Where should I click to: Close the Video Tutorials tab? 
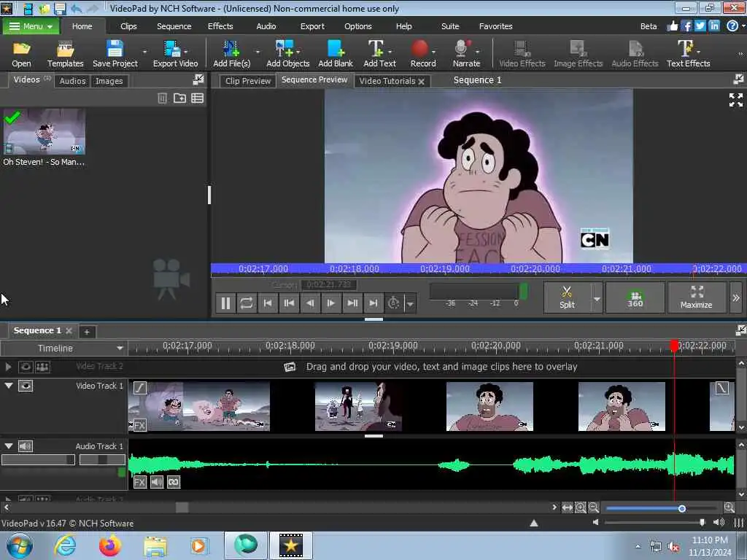tap(421, 82)
